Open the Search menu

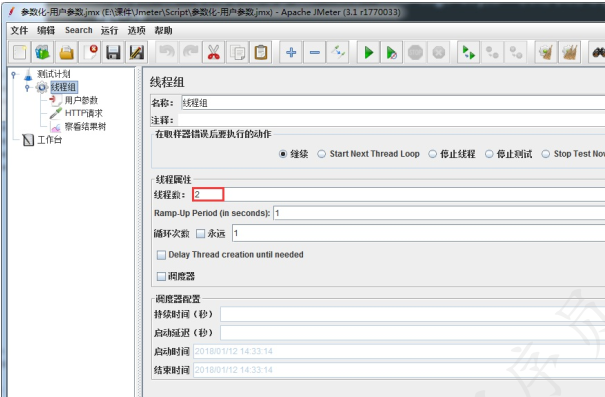pyautogui.click(x=79, y=30)
